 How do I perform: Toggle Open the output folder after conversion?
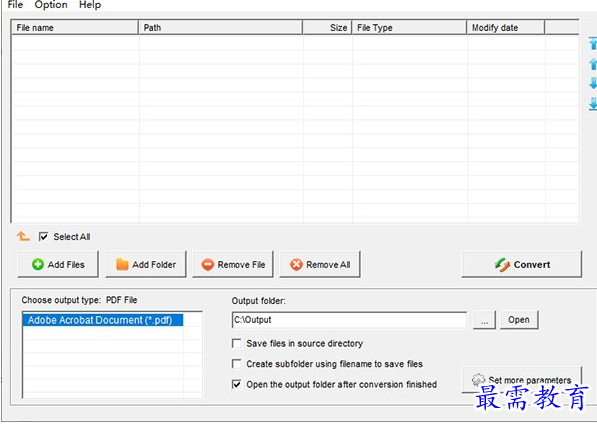point(236,384)
